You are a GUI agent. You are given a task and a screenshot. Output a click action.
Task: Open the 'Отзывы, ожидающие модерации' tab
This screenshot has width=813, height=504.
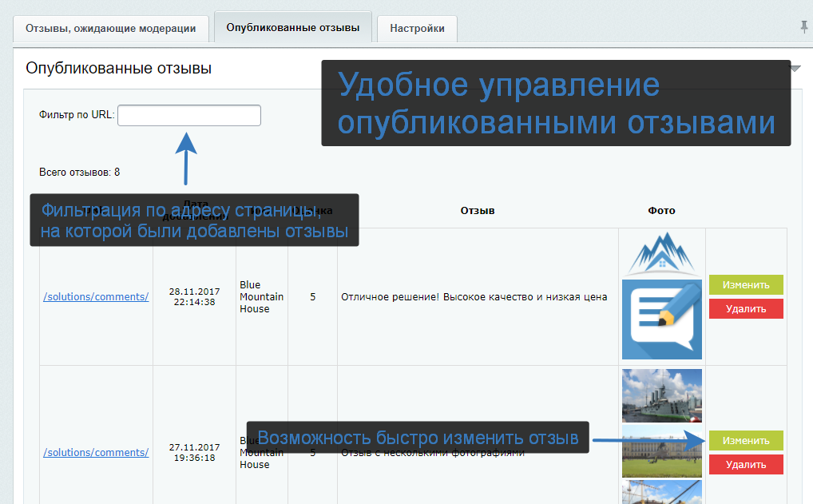tap(110, 28)
